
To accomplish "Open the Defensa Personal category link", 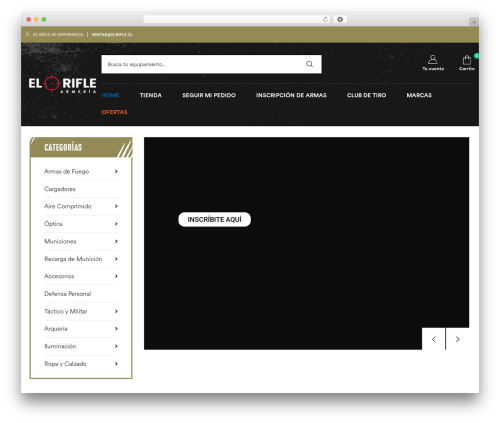I will pos(68,294).
